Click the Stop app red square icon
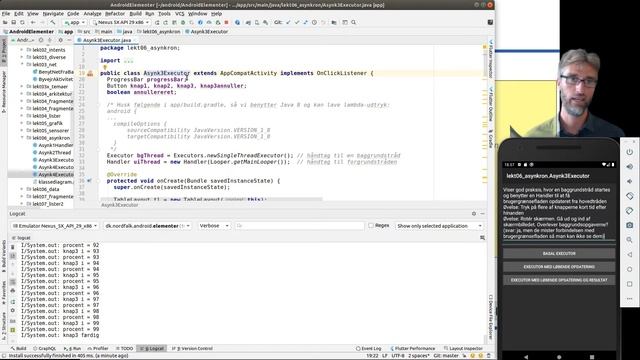 pos(227,22)
